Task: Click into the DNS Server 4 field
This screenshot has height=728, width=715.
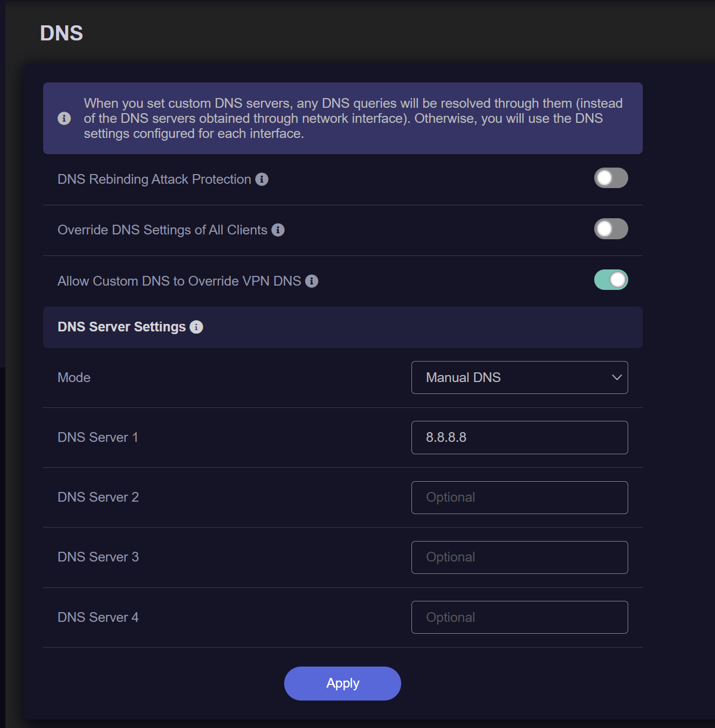Action: pos(519,618)
